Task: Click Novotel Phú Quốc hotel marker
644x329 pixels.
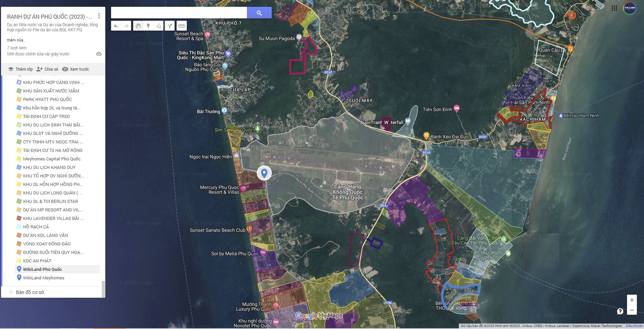Action: click(x=276, y=322)
